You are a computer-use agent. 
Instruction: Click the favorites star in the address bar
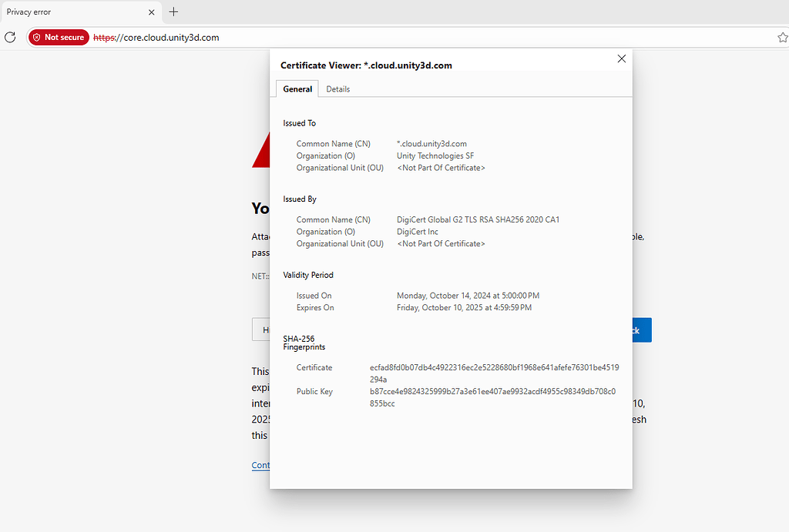(x=782, y=36)
